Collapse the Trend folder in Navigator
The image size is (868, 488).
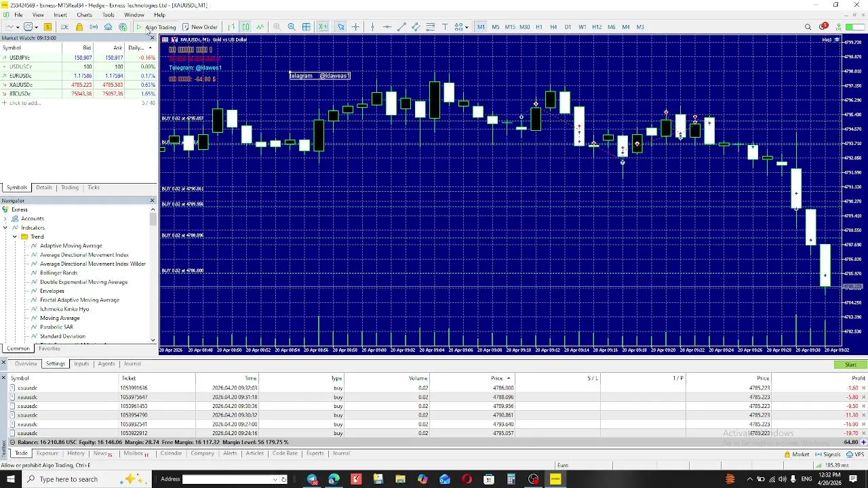[15, 237]
